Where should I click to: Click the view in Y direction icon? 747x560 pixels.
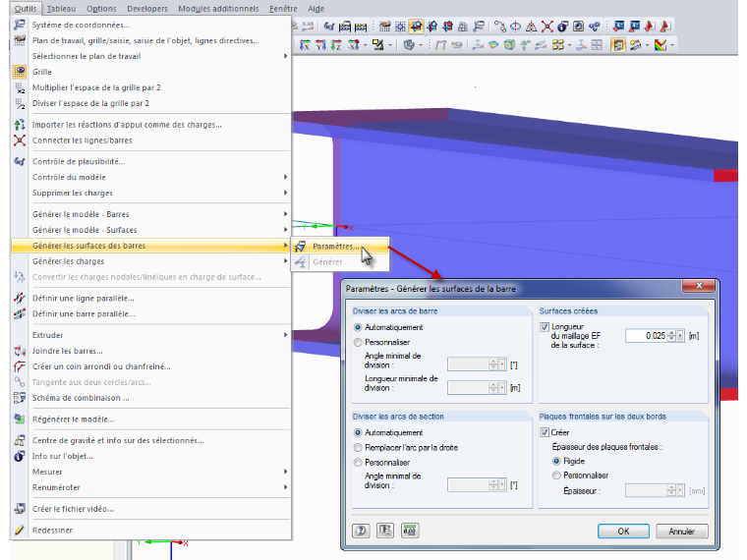(x=320, y=45)
